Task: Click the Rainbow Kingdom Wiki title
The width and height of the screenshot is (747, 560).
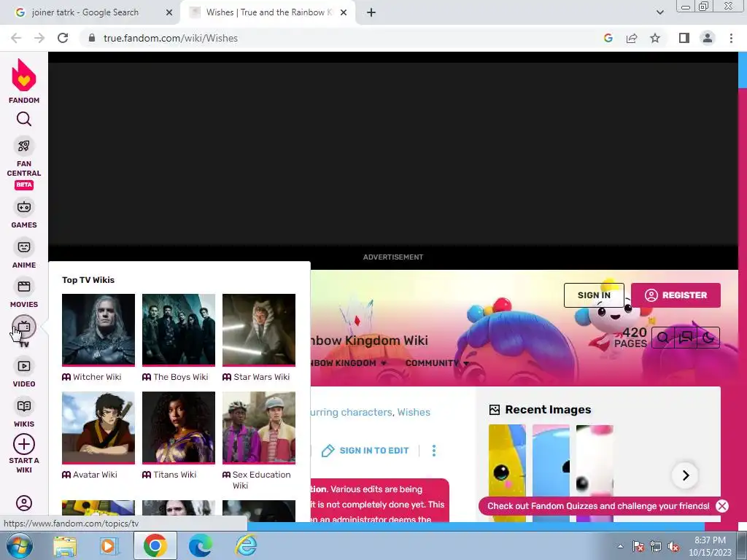Action: click(369, 341)
